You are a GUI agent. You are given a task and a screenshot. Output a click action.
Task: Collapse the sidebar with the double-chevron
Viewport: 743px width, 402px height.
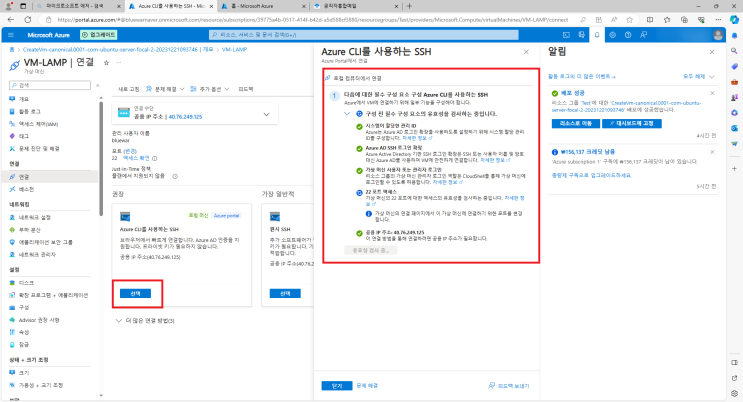(98, 85)
